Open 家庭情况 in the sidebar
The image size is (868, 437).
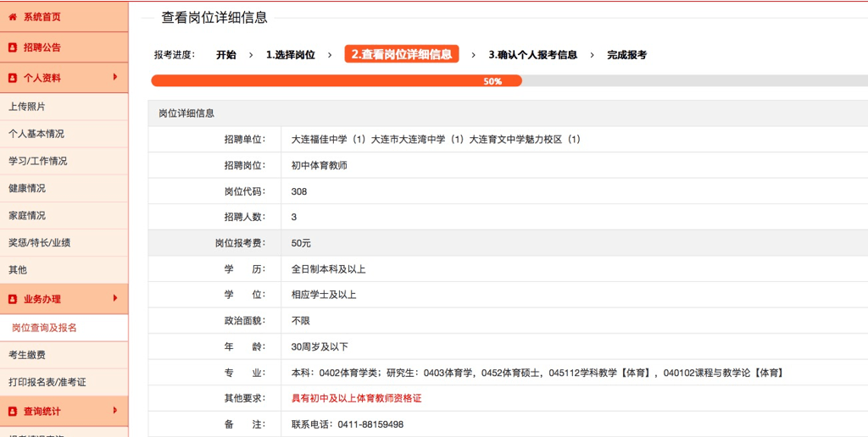tap(27, 215)
